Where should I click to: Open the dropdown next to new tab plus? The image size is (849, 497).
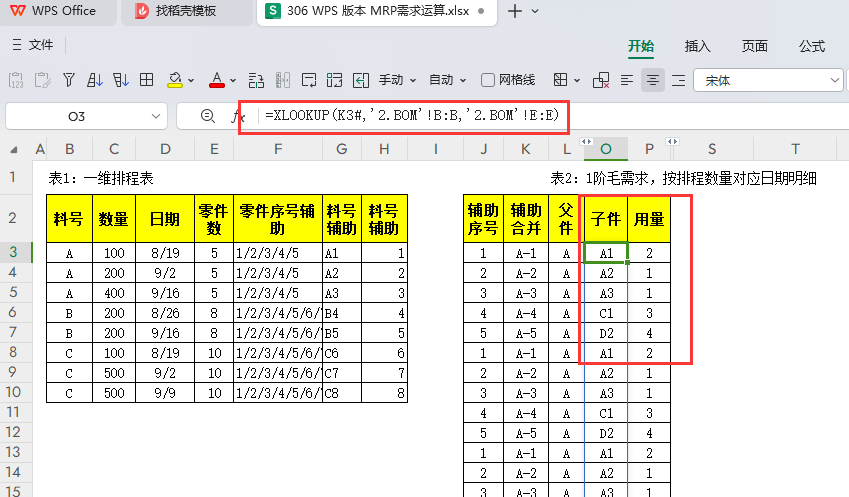[535, 11]
